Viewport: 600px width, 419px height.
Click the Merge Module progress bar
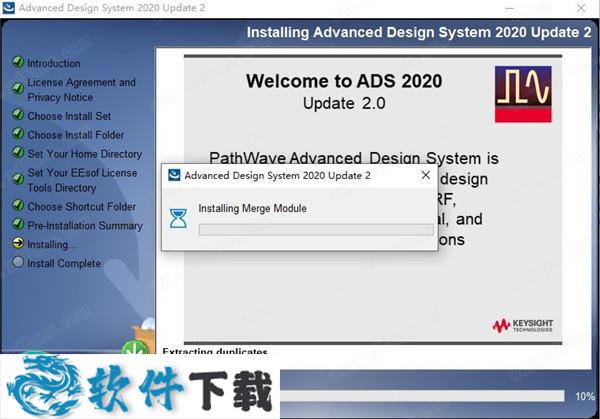[x=316, y=230]
